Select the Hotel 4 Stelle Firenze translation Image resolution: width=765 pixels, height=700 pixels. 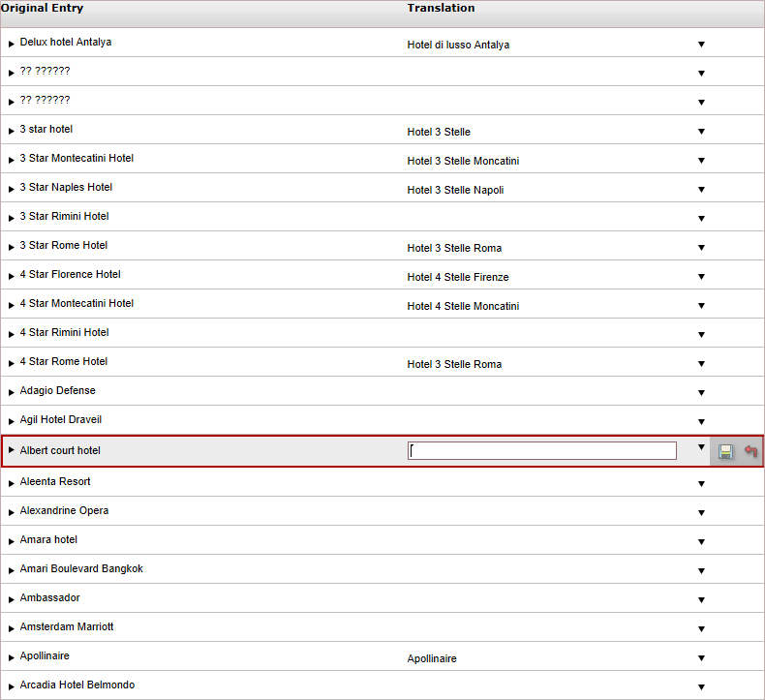point(458,277)
